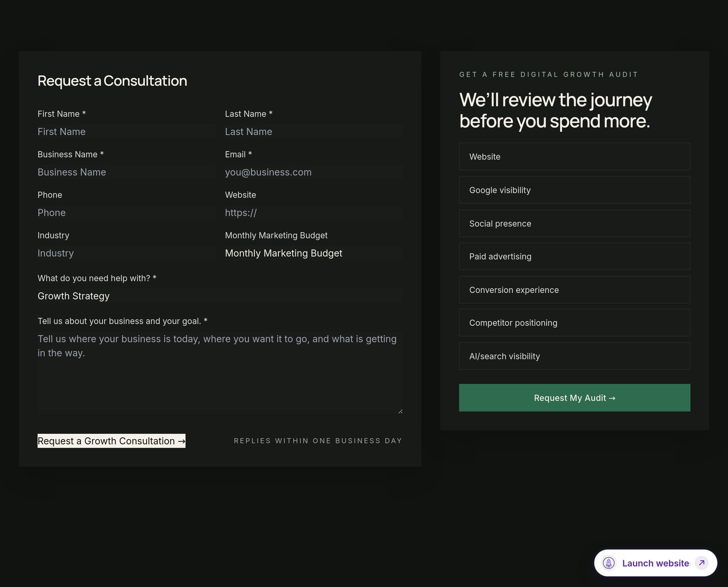The height and width of the screenshot is (587, 728).
Task: Click the rocket icon in Launch website
Action: tap(609, 563)
